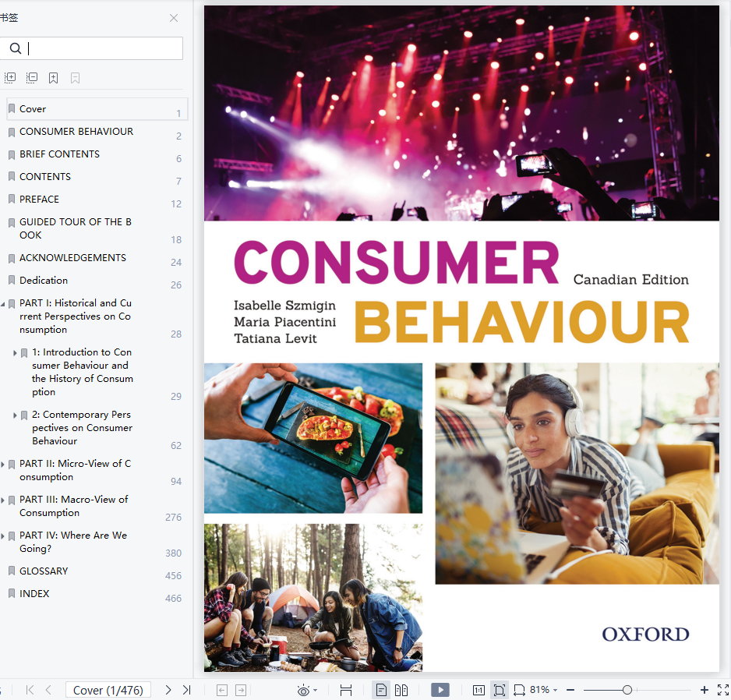
Task: Click the Cover page number 1
Action: point(178,113)
